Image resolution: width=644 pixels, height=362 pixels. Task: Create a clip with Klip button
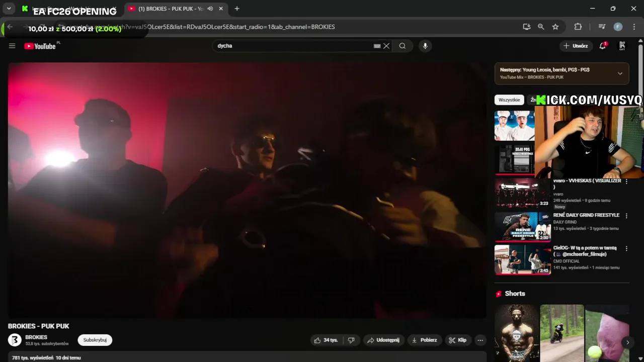click(458, 340)
